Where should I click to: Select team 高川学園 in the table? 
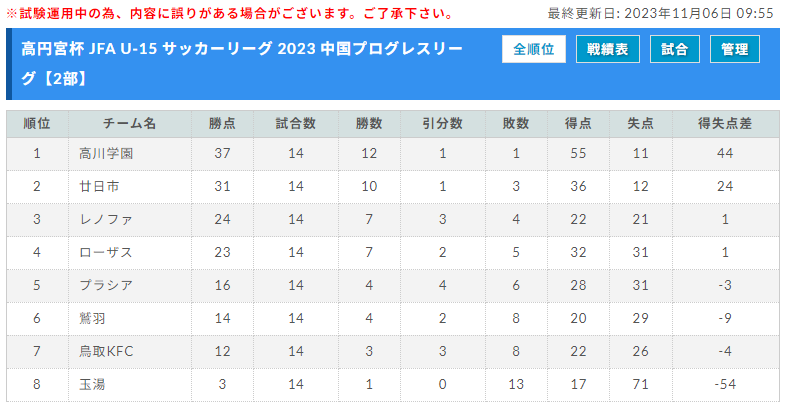click(x=106, y=154)
